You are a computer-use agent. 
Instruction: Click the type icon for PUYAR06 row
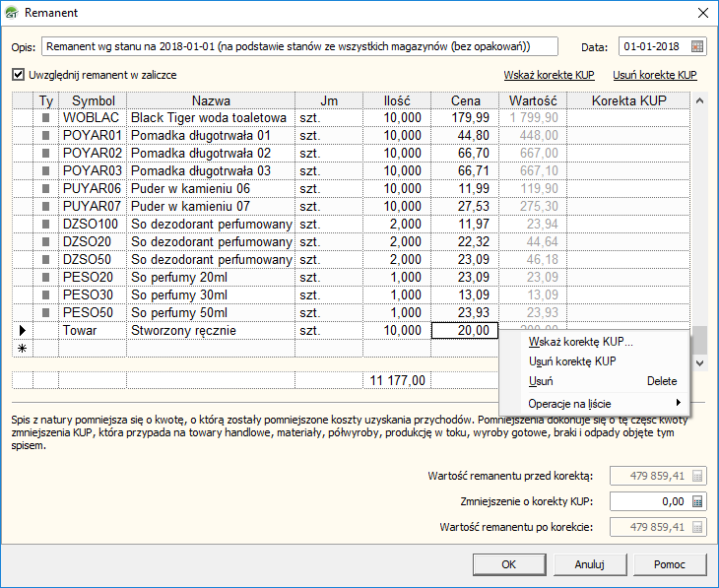pos(46,189)
